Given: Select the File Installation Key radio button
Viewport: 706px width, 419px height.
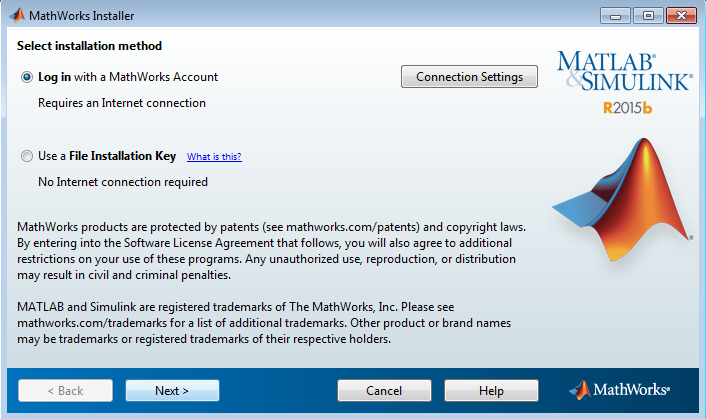Looking at the screenshot, I should 27,156.
